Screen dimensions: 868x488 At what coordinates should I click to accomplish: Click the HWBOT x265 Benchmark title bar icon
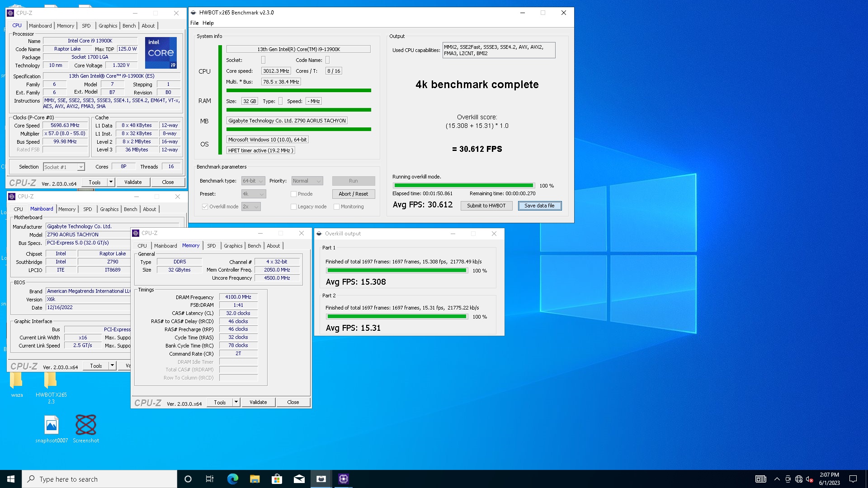[x=193, y=13]
